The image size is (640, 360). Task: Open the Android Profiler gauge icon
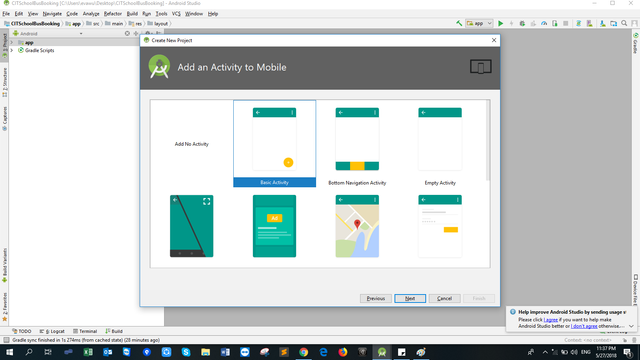(544, 23)
